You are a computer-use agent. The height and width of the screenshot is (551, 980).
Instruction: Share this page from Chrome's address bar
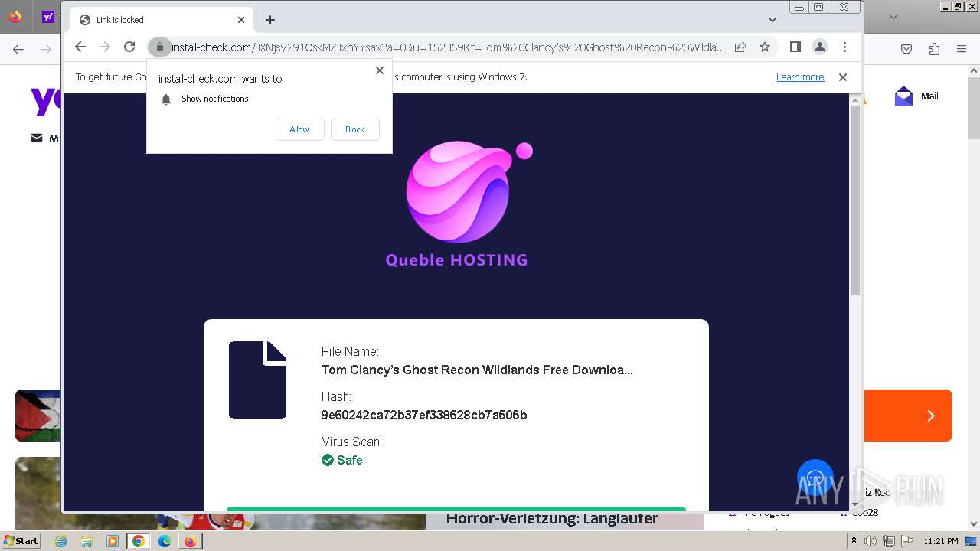(740, 47)
